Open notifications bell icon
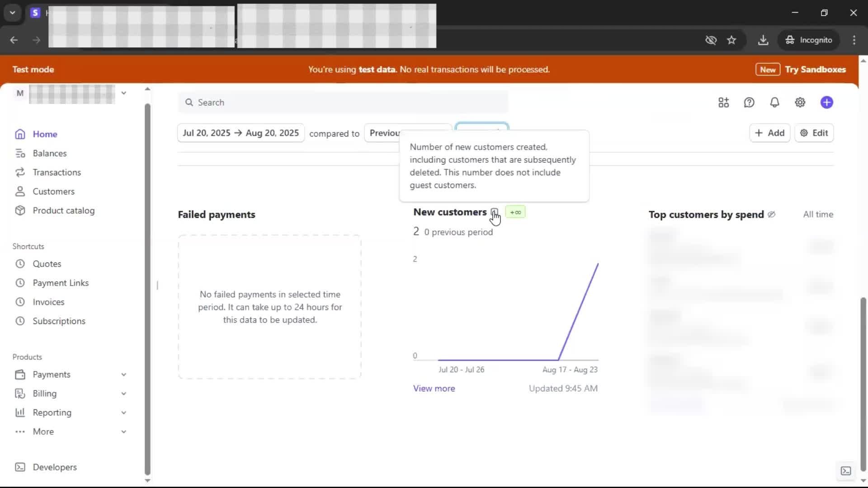 [x=774, y=103]
